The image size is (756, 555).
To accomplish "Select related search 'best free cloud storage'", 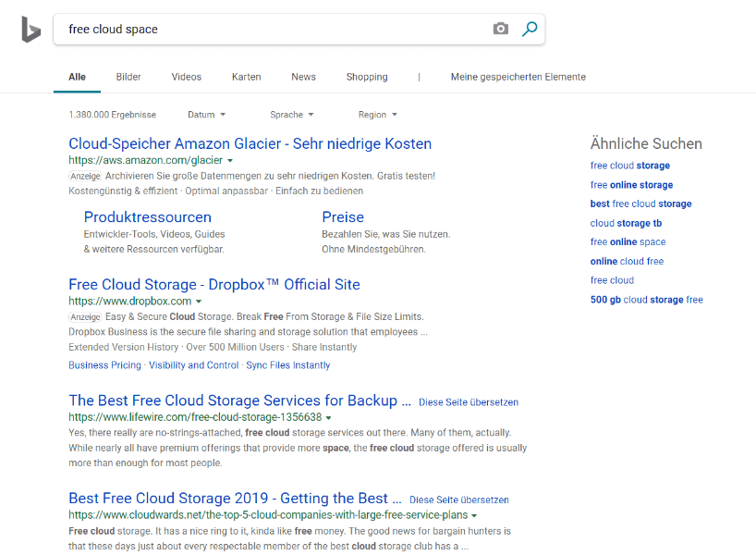I will tap(640, 203).
